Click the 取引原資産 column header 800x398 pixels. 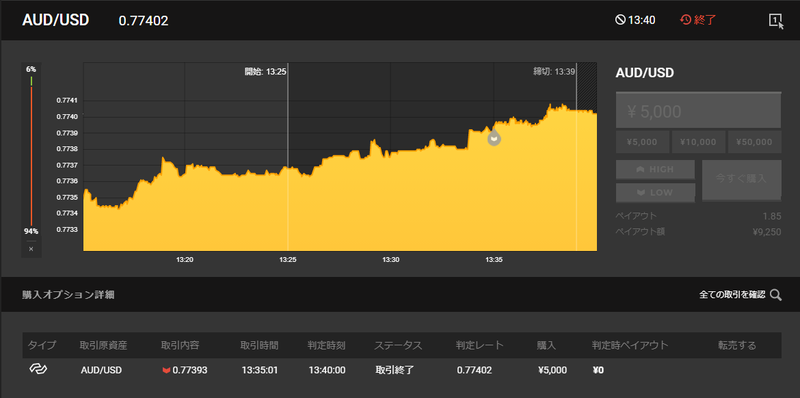[x=104, y=345]
